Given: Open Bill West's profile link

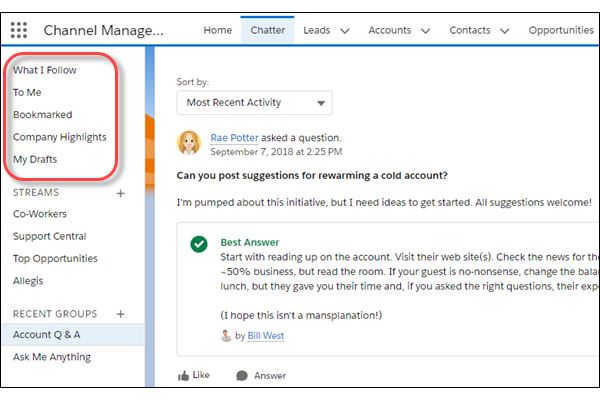Looking at the screenshot, I should (266, 336).
